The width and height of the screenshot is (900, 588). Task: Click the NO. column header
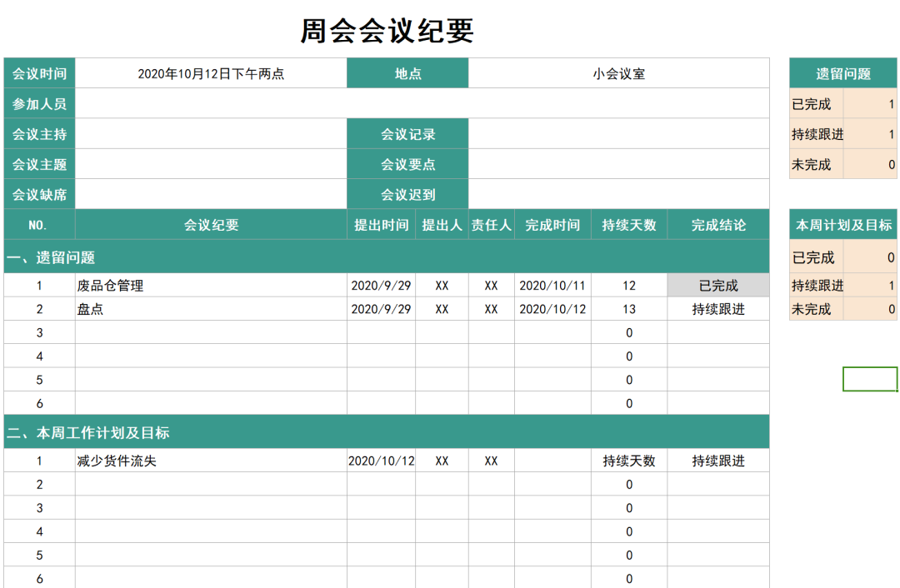[x=40, y=225]
